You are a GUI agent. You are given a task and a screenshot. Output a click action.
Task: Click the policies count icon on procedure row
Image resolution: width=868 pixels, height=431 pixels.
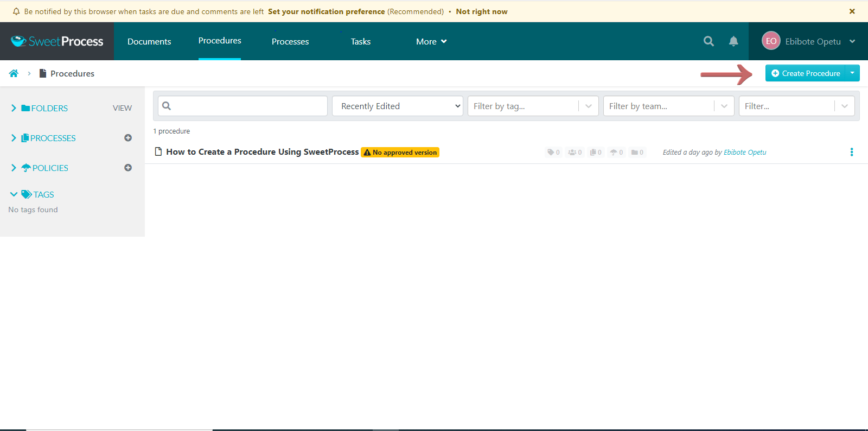[616, 153]
